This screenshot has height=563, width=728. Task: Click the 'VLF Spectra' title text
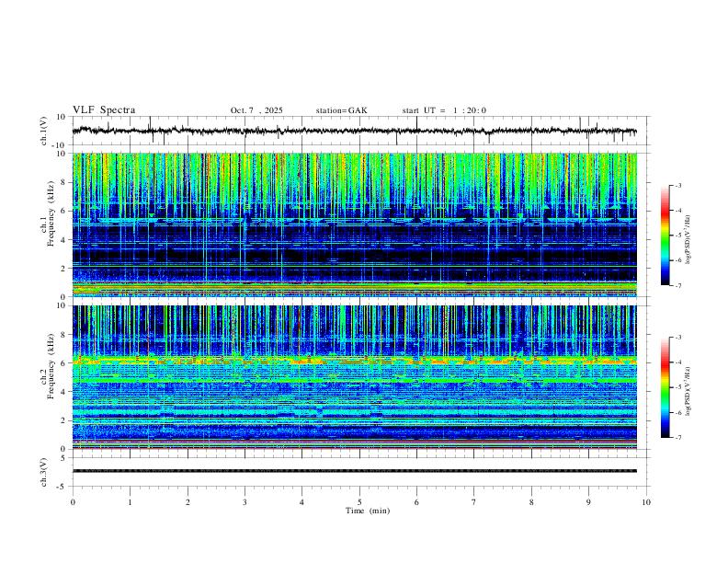point(104,110)
